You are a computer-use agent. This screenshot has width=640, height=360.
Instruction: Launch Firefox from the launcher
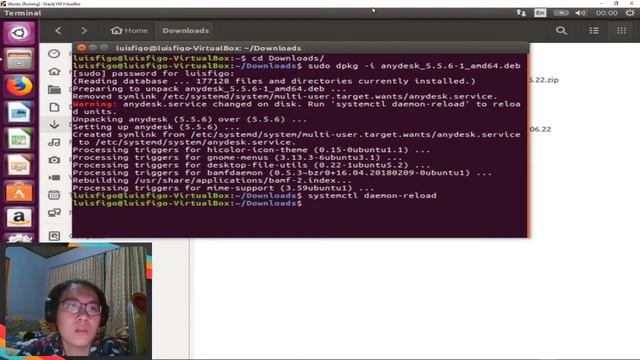(x=19, y=87)
